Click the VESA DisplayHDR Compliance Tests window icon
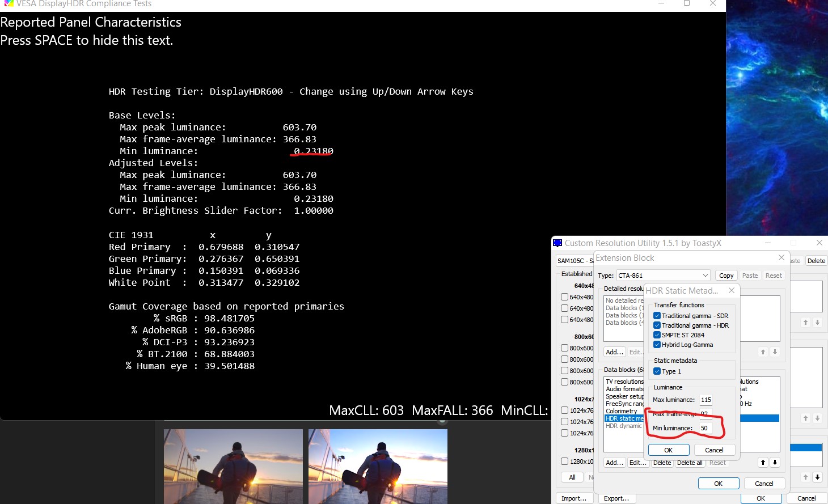Viewport: 828px width, 504px height. tap(9, 3)
